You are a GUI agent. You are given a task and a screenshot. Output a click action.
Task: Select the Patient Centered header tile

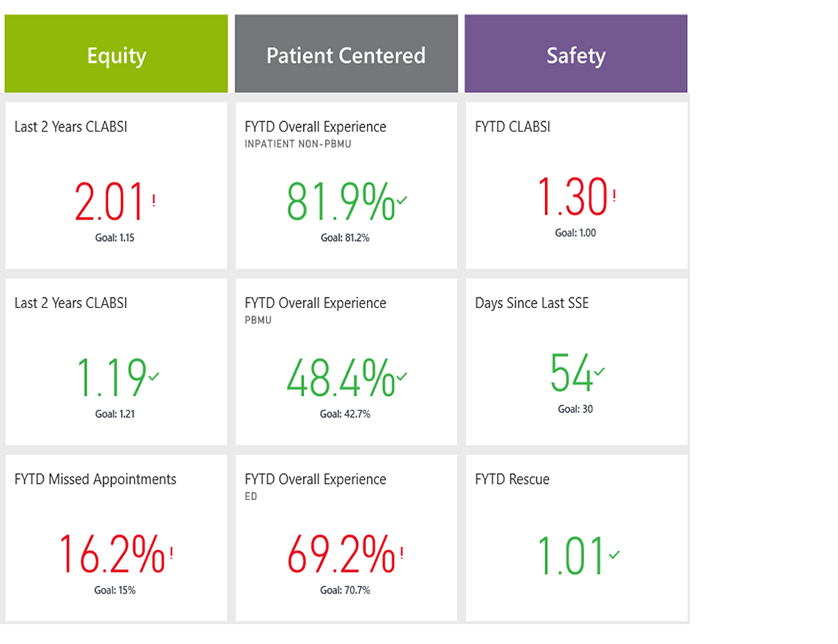pos(346,55)
